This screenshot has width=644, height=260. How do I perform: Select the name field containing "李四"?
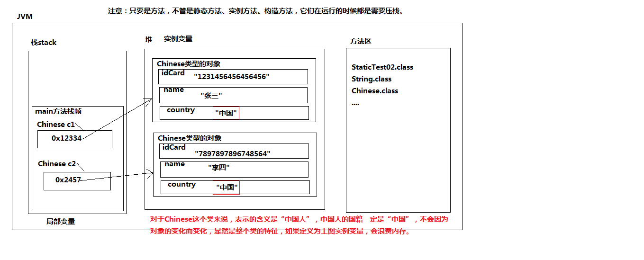(x=234, y=169)
